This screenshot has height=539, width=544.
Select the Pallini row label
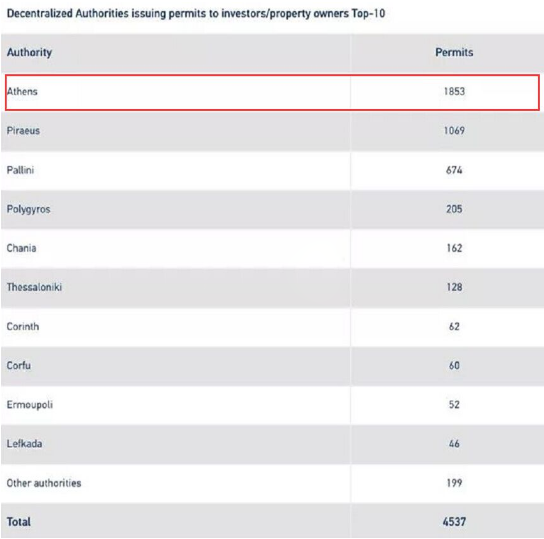pos(20,170)
